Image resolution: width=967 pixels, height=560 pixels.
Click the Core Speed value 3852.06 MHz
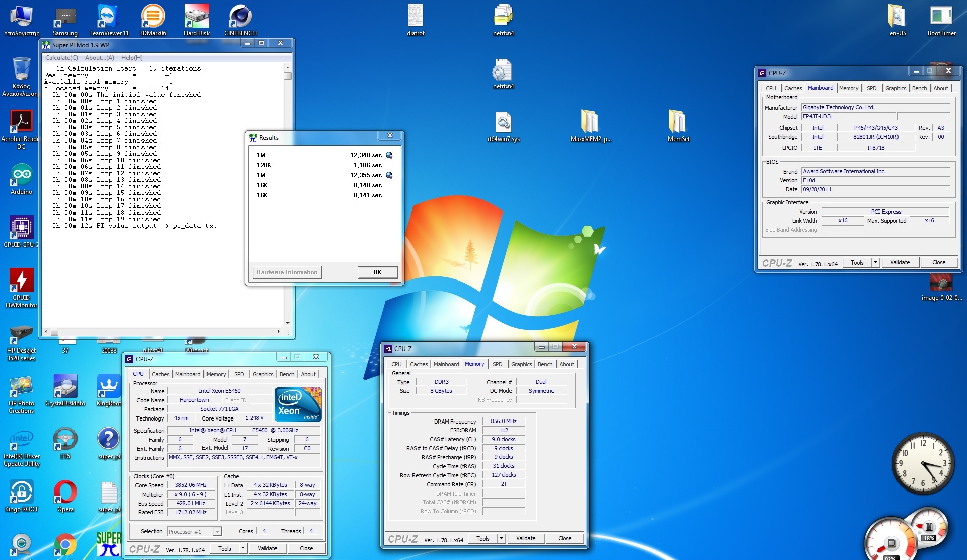191,485
